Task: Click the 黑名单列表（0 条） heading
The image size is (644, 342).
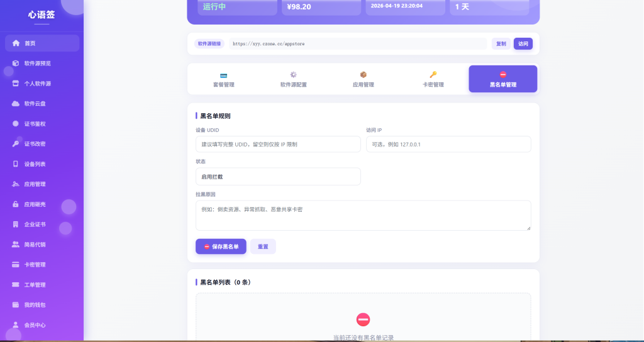Action: 226,282
